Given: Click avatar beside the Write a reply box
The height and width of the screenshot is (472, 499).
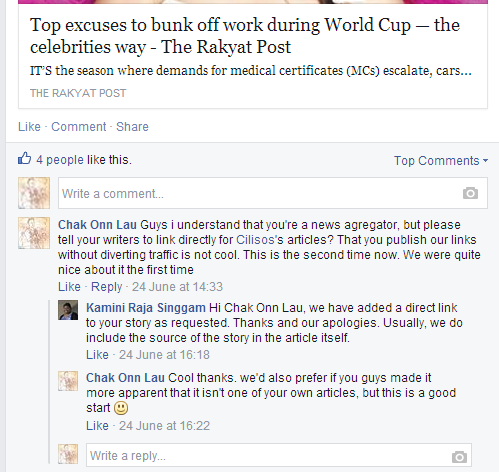Looking at the screenshot, I should click(68, 454).
